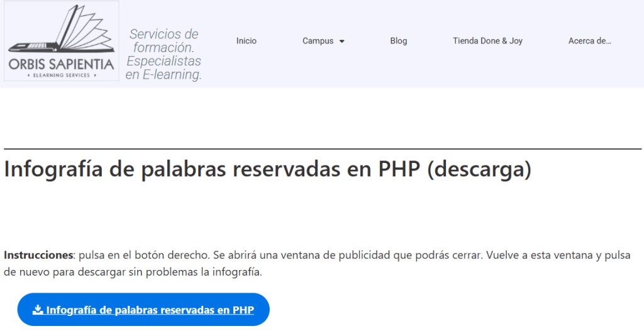Click the bold 'Instrucciones' word

[x=38, y=255]
